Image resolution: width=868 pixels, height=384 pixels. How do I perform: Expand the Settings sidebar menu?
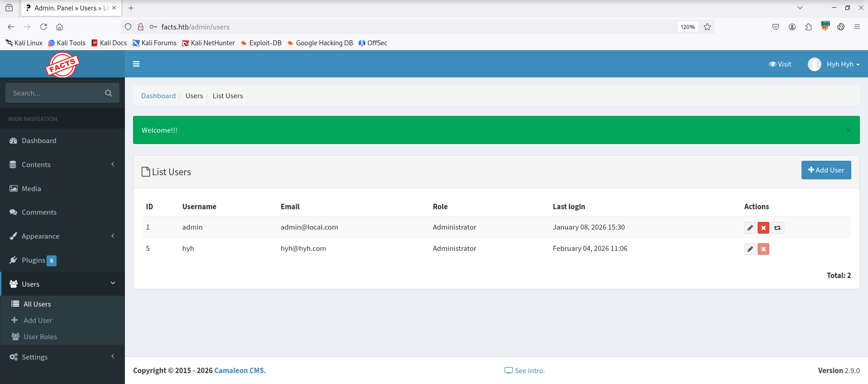[62, 357]
